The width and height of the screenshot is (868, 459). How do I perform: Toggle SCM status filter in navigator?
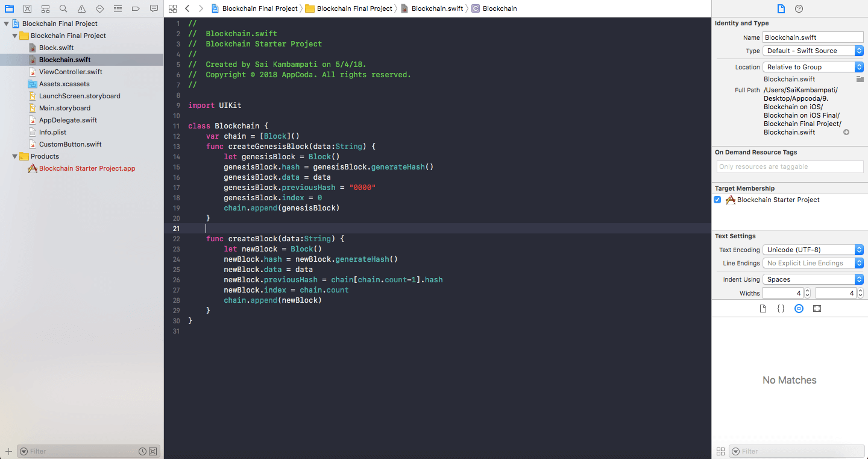[153, 451]
